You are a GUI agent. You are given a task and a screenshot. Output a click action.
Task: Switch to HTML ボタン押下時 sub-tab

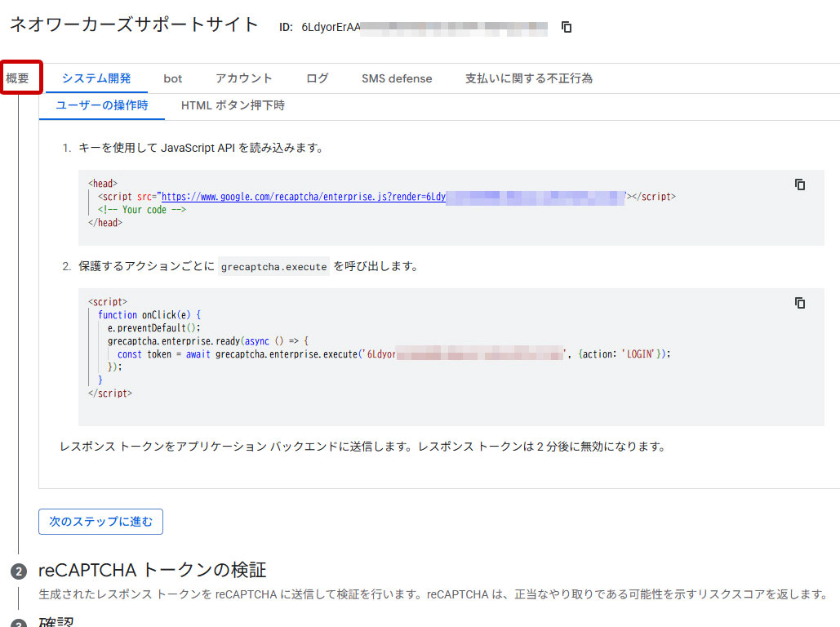[233, 105]
